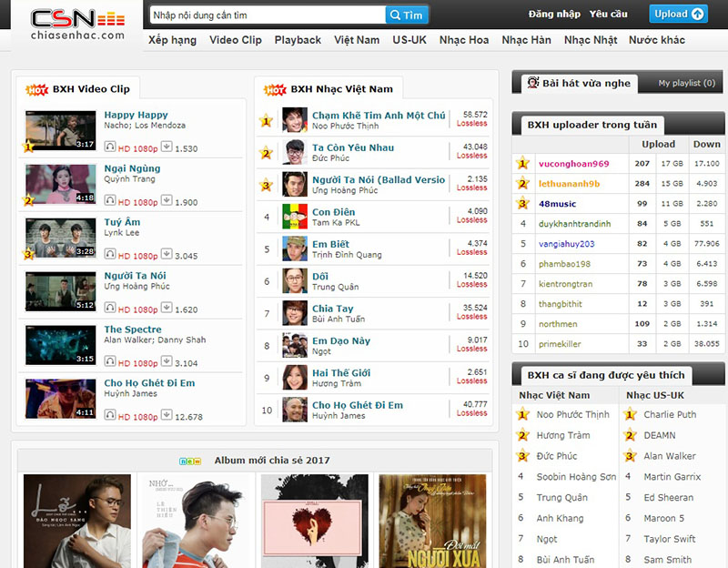The height and width of the screenshot is (568, 728).
Task: Click artist avatar beside Cơn Điên song
Action: pos(295,217)
